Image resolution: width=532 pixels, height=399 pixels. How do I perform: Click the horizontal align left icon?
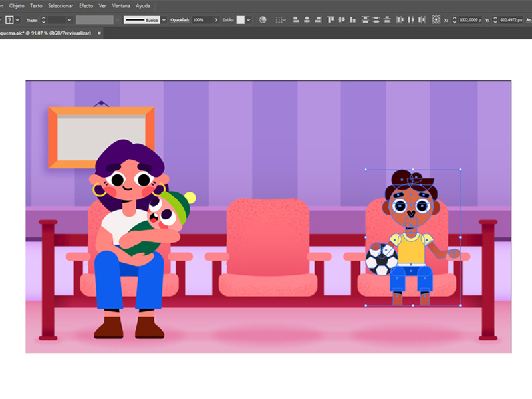click(296, 19)
